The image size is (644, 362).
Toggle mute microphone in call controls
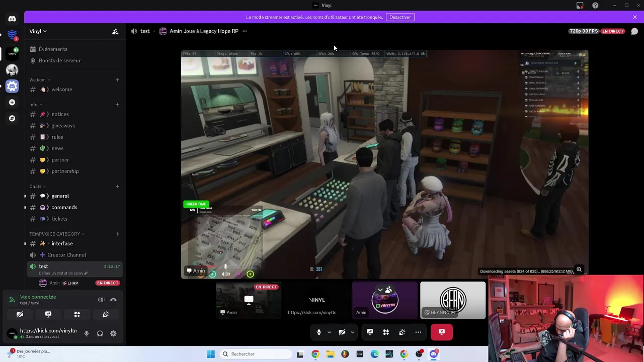pyautogui.click(x=318, y=332)
